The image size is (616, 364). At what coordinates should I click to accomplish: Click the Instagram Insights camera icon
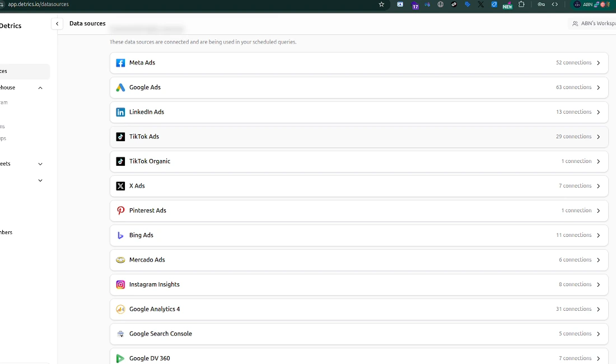click(120, 284)
